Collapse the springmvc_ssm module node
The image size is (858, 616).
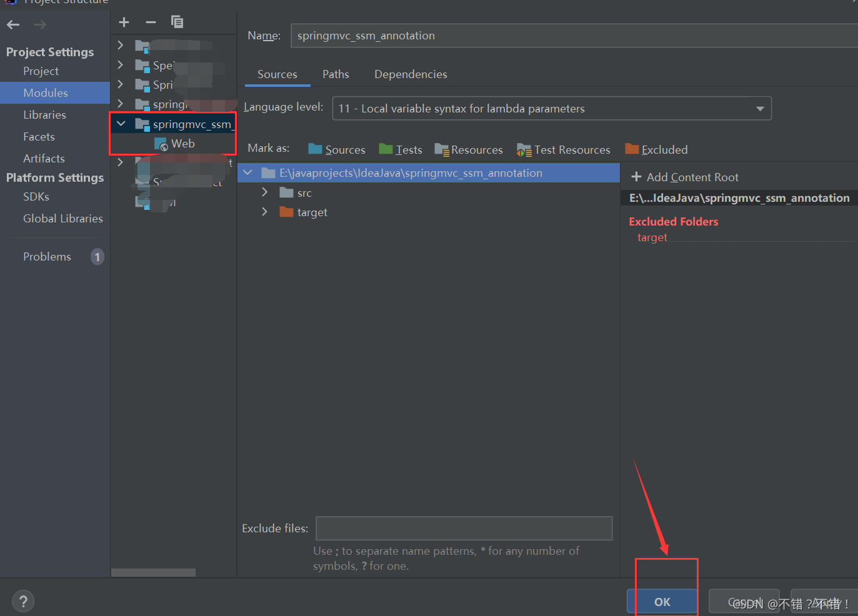coord(121,124)
